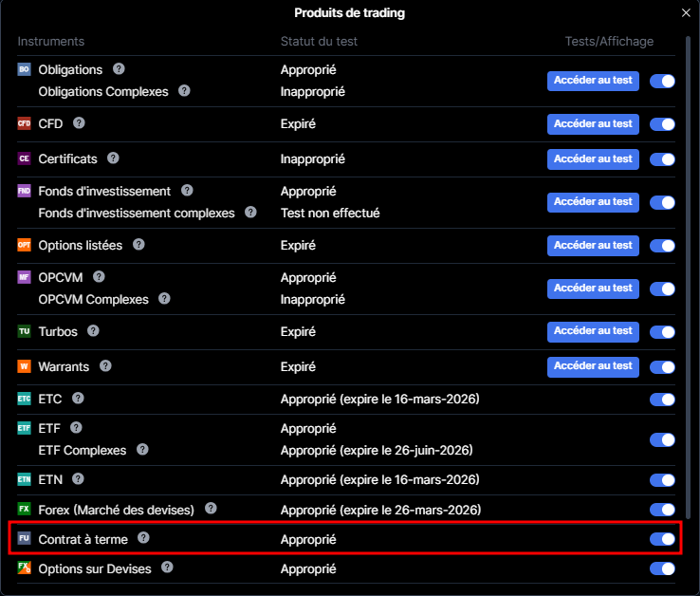Close the Produits de trading dialog
The height and width of the screenshot is (596, 700).
[x=686, y=12]
